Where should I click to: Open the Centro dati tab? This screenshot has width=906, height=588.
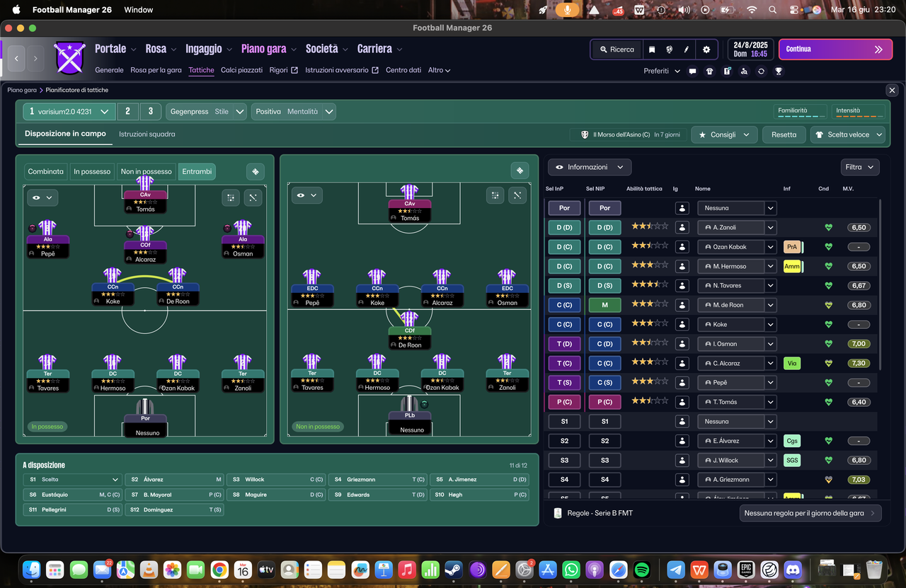click(403, 70)
